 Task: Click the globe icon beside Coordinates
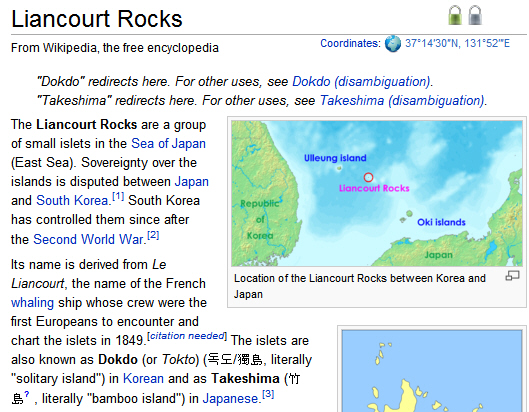[x=393, y=44]
